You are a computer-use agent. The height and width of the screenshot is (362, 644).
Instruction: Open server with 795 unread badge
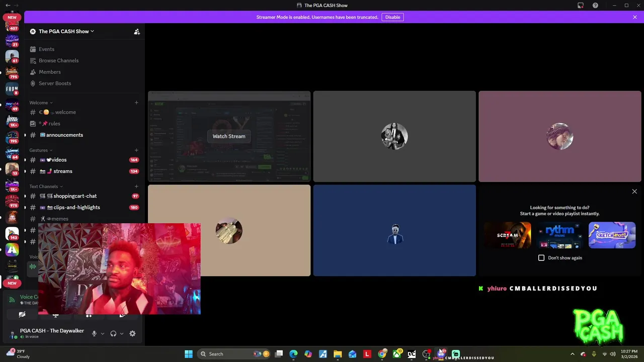(x=12, y=73)
